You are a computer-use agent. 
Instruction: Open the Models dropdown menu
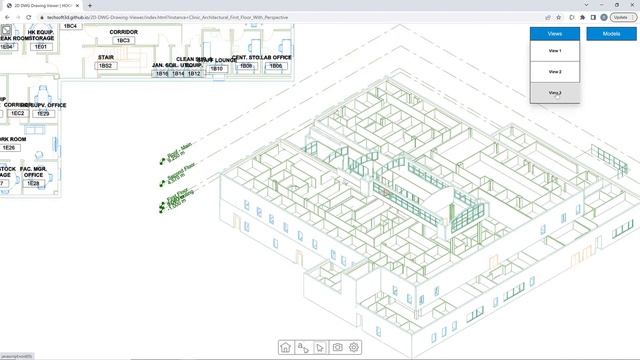(611, 34)
